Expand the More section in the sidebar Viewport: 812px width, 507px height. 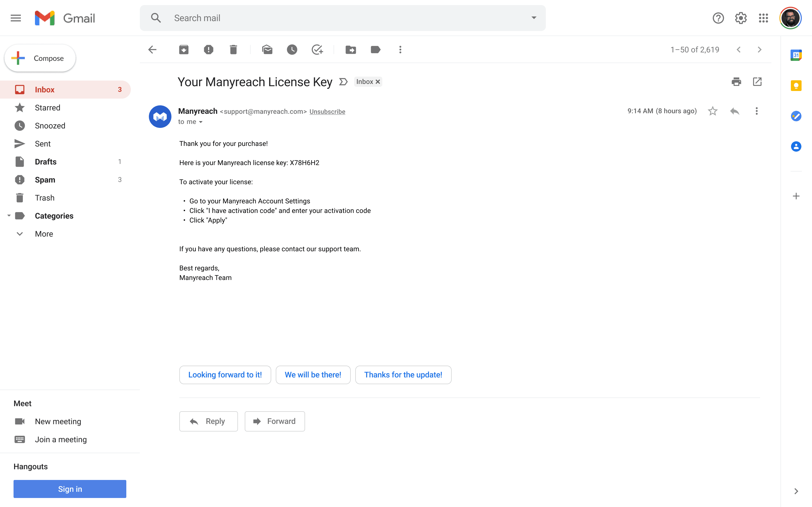tap(44, 234)
